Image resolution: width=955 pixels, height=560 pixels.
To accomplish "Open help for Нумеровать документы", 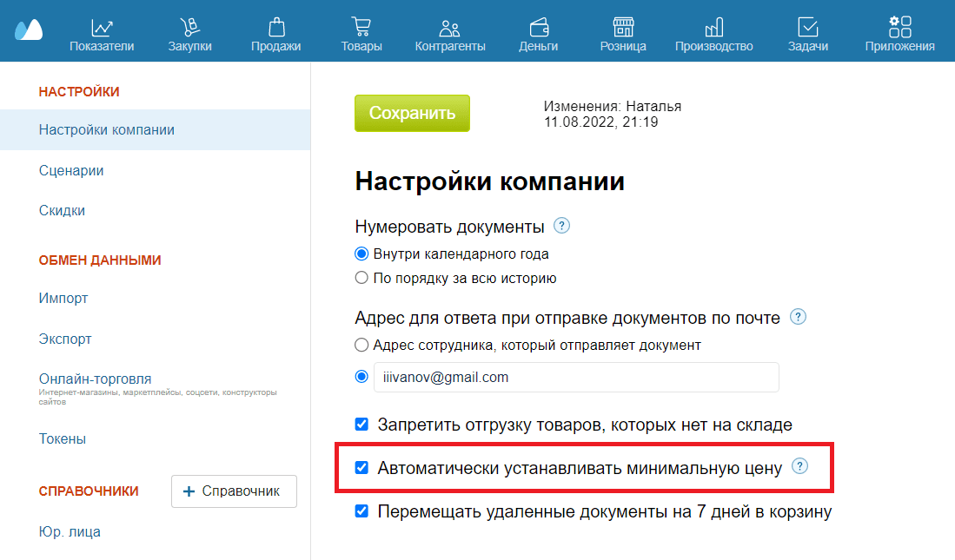I will (x=561, y=225).
